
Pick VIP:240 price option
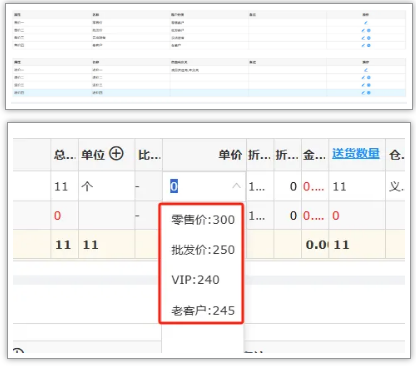click(x=196, y=280)
